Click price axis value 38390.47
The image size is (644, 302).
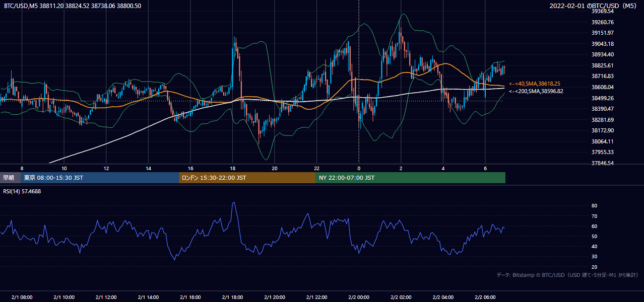pyautogui.click(x=602, y=109)
